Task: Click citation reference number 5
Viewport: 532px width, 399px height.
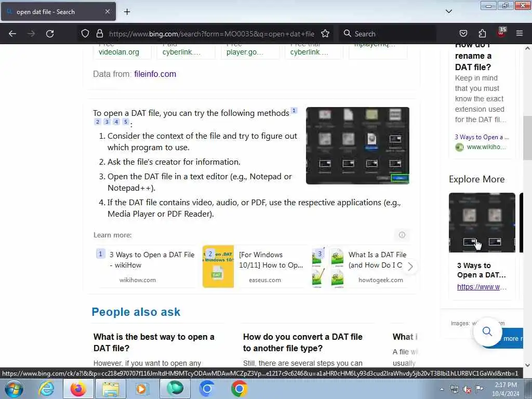Action: [x=126, y=122]
